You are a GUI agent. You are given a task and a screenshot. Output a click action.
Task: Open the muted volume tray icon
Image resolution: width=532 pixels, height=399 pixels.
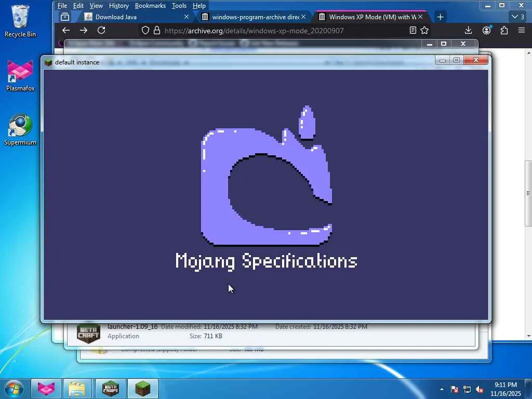[480, 389]
